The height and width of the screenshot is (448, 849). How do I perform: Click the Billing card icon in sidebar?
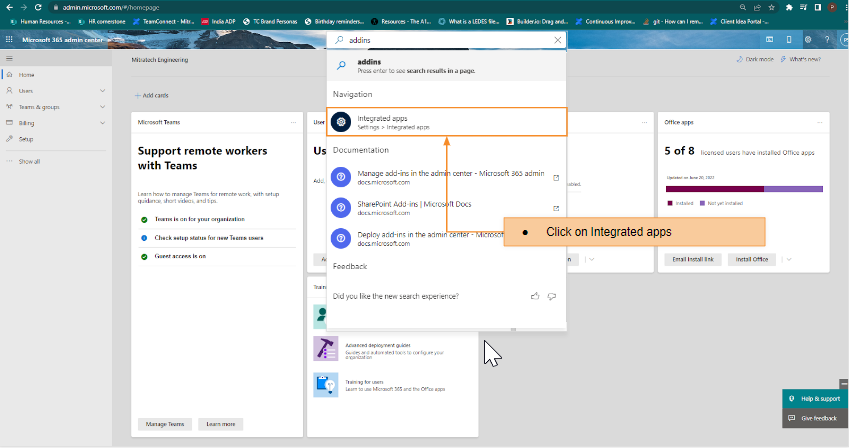point(9,123)
